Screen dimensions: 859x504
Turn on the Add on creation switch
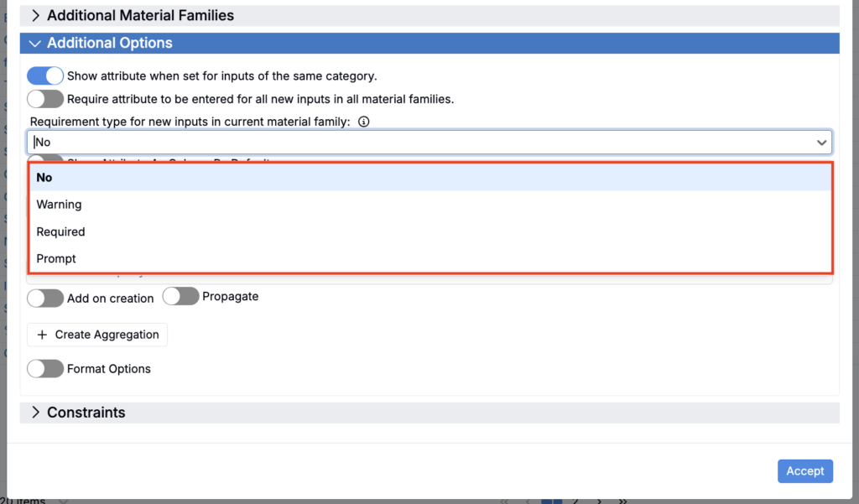[45, 298]
